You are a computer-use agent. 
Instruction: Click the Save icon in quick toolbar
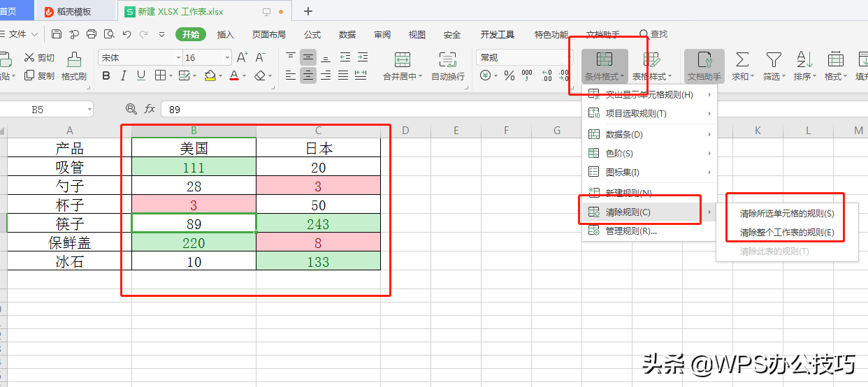[57, 34]
